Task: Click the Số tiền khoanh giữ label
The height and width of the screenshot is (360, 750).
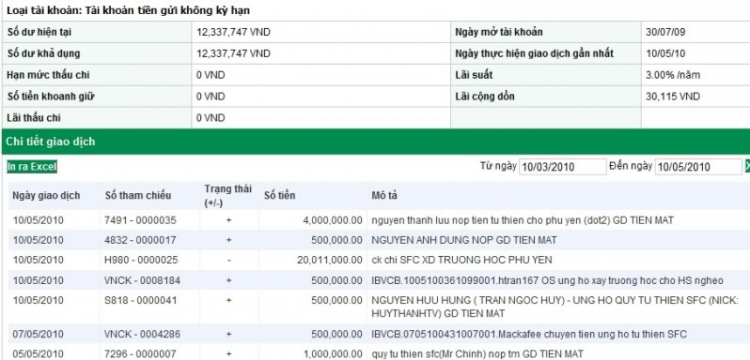Action: coord(51,96)
